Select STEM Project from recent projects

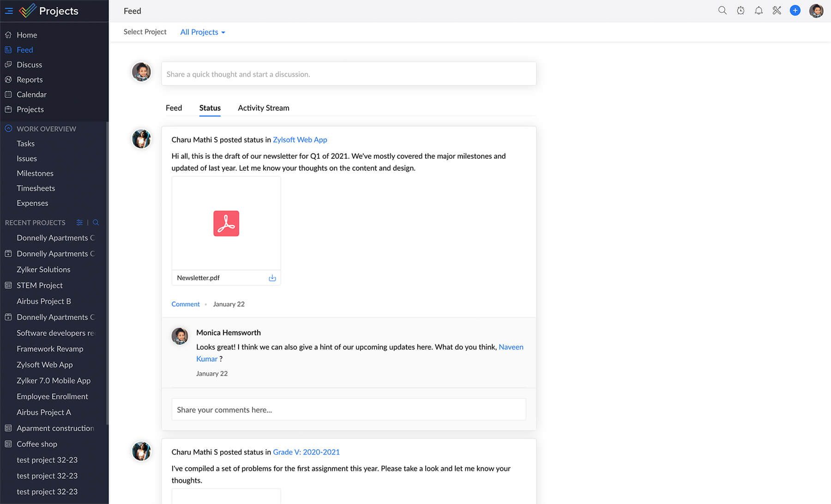[x=40, y=285]
